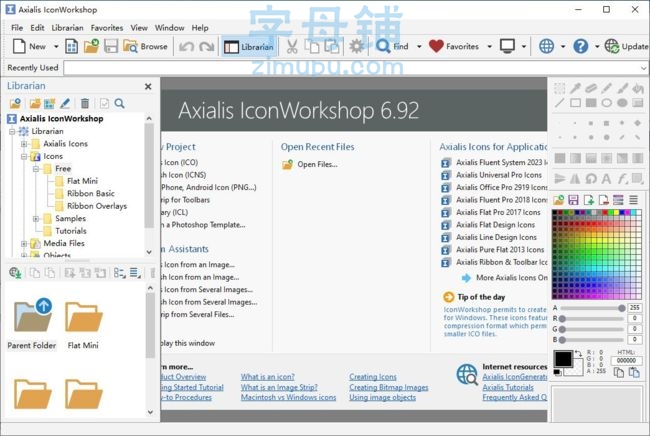Open the Help menu
This screenshot has height=436, width=650.
(200, 28)
